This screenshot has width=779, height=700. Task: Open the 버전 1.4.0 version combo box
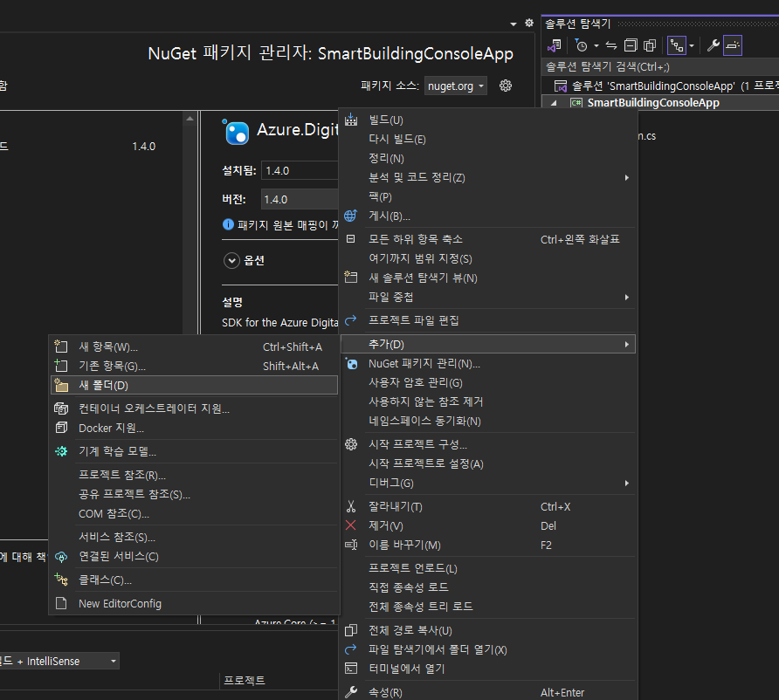(x=300, y=200)
